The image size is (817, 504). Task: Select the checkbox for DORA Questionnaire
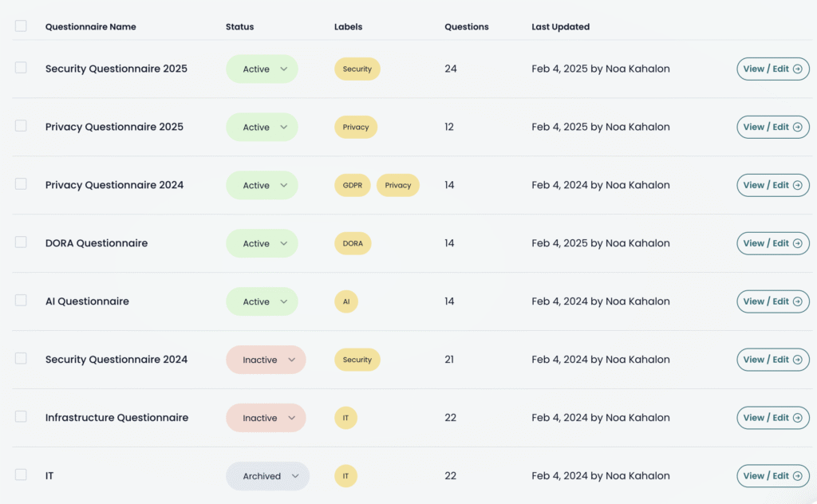click(21, 243)
